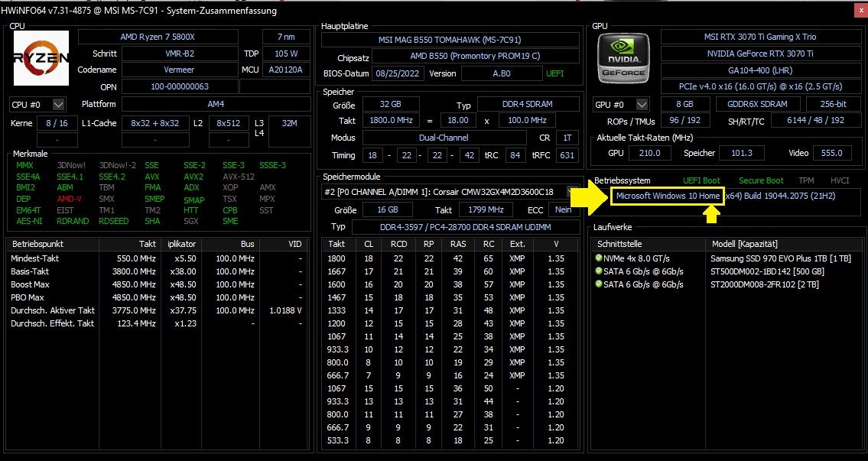Select the PBO Max row

tap(158, 297)
